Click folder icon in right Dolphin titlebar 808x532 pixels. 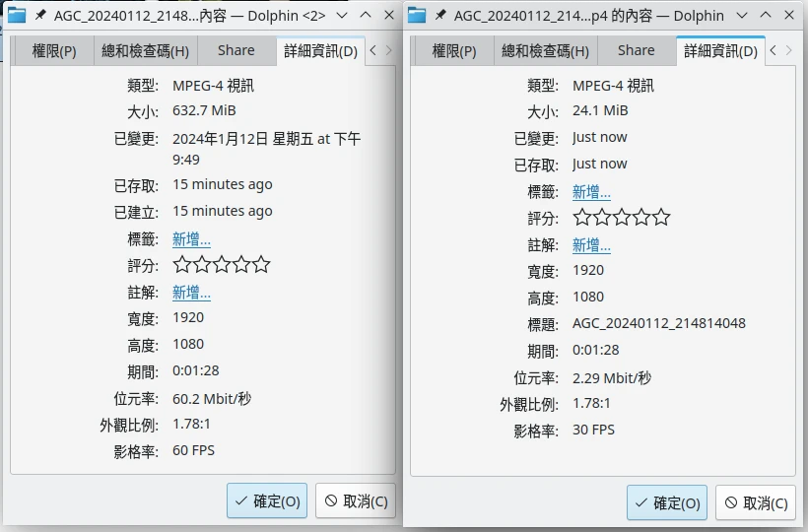click(417, 15)
